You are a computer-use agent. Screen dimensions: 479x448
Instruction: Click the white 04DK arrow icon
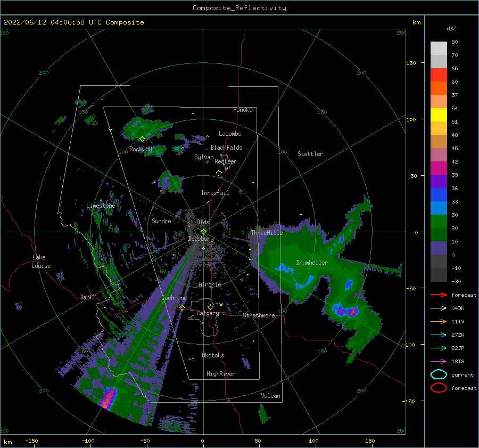(439, 308)
